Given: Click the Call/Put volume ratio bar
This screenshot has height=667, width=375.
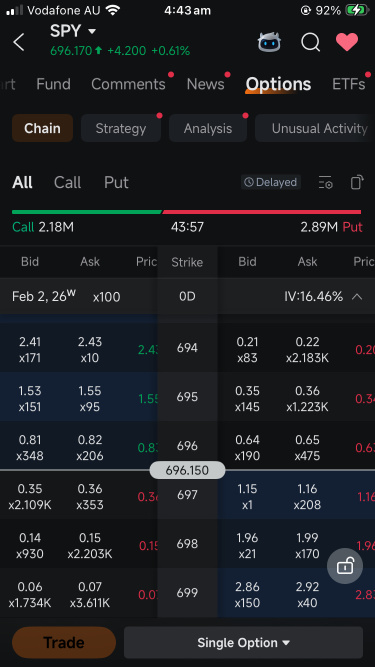Looking at the screenshot, I should 187,212.
